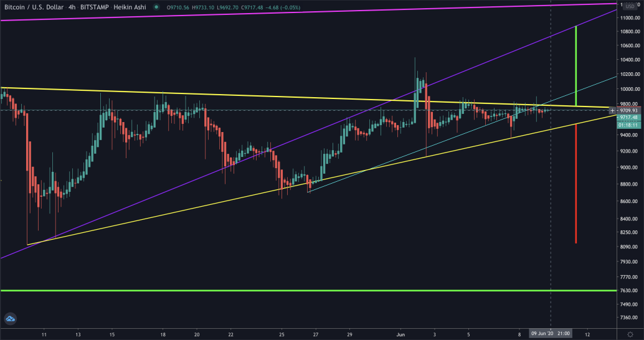Open chart settings gear icon
644x340 pixels.
pyautogui.click(x=630, y=334)
